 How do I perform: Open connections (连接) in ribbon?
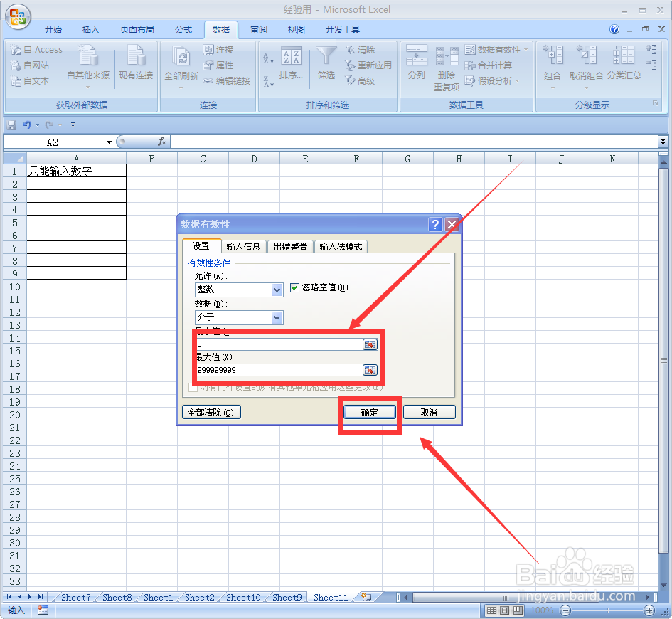point(218,50)
